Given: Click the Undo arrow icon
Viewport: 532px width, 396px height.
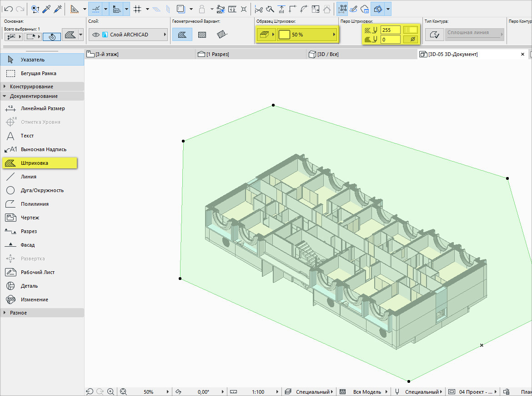Looking at the screenshot, I should [8, 9].
